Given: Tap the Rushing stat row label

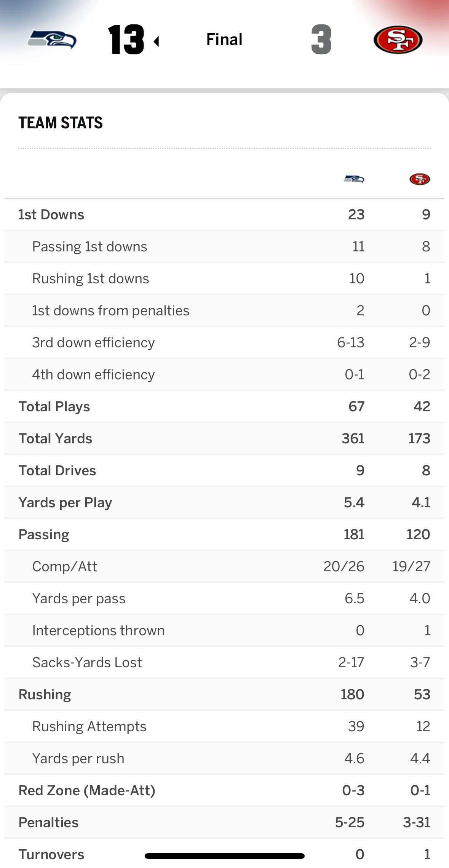Looking at the screenshot, I should coord(45,694).
